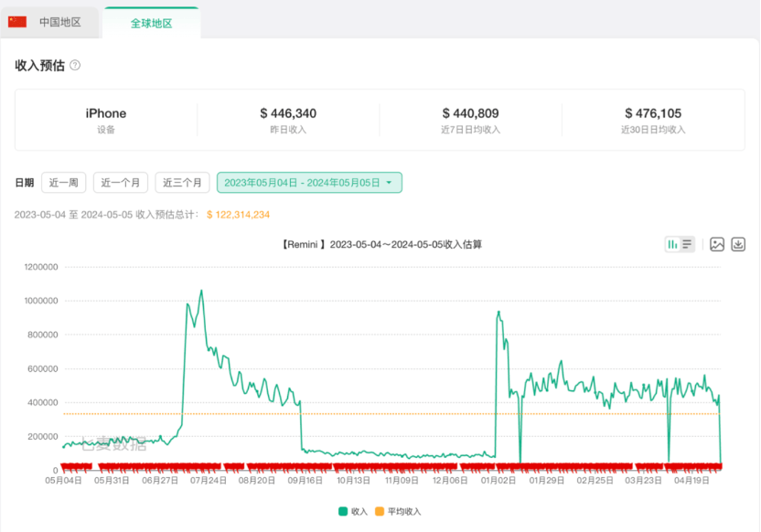
Task: Switch to bar chart view icon
Action: [x=672, y=244]
